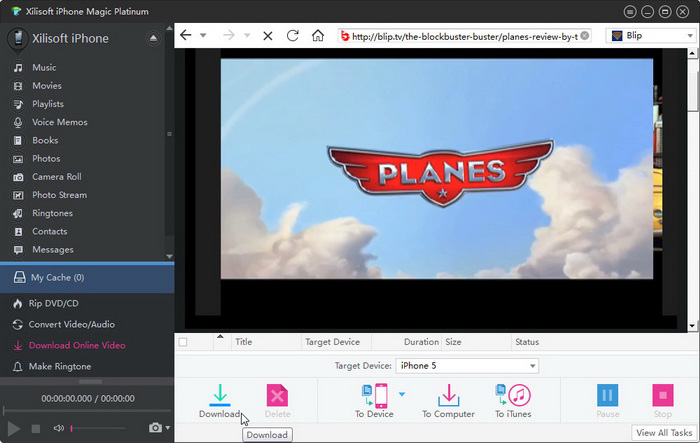700x443 pixels.
Task: Toggle the select-all checkbox in task list
Action: (182, 342)
